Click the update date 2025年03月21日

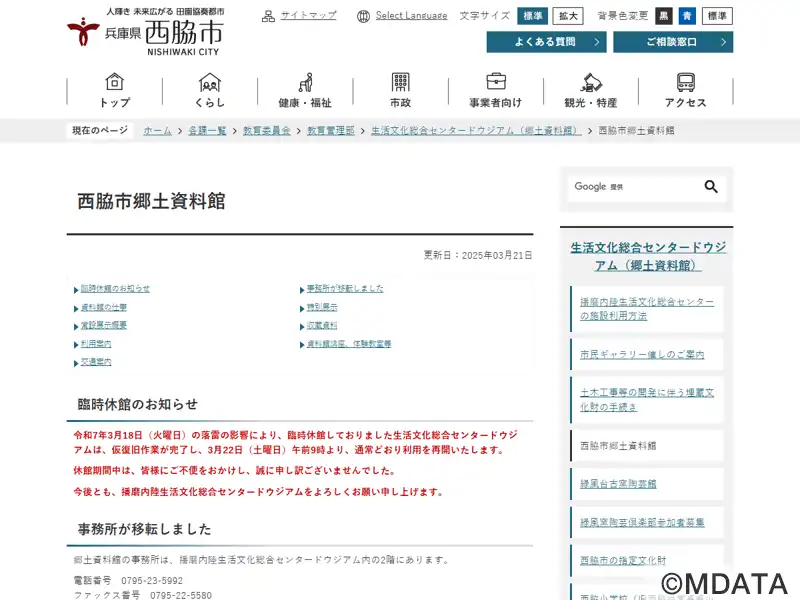[478, 255]
